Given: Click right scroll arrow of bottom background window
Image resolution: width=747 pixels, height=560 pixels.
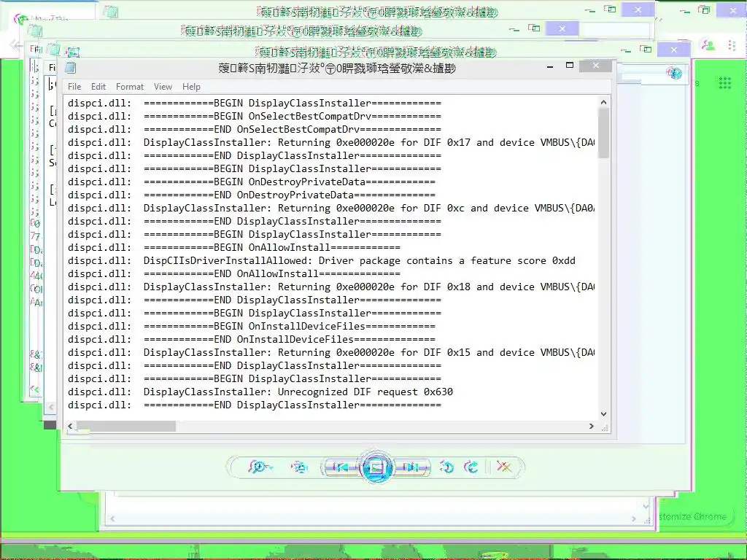Looking at the screenshot, I should pyautogui.click(x=634, y=518).
